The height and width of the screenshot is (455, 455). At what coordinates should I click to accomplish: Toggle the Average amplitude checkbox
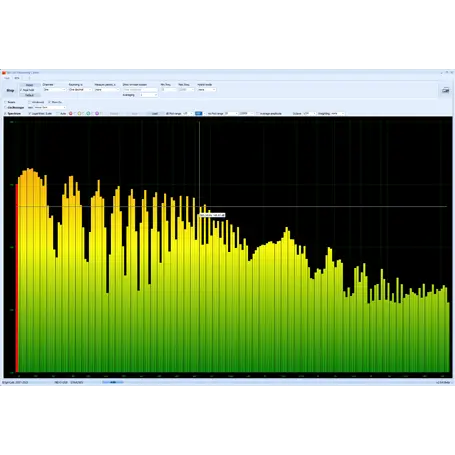coord(258,114)
